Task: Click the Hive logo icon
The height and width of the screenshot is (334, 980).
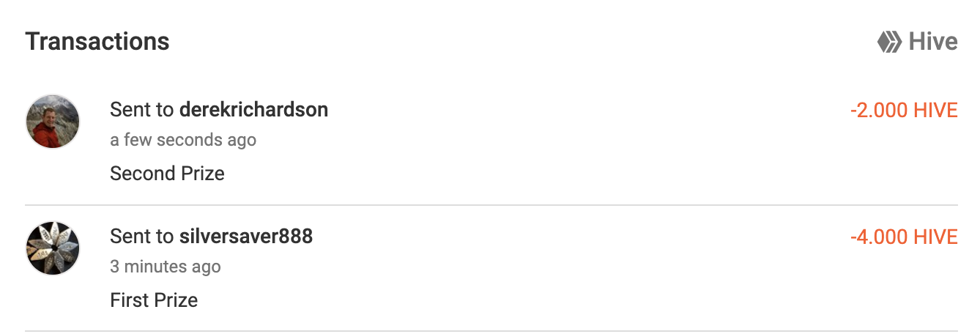Action: point(889,42)
